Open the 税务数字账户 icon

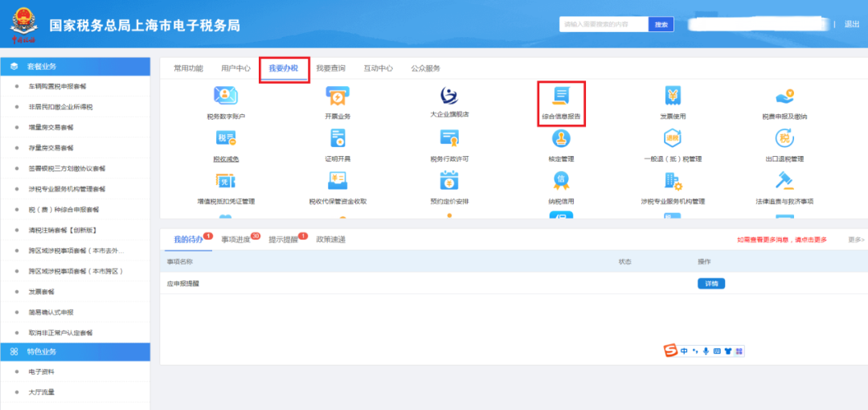pyautogui.click(x=225, y=96)
